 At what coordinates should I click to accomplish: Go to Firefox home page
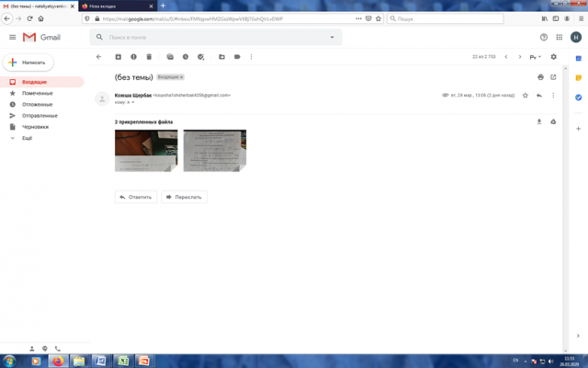[40, 18]
